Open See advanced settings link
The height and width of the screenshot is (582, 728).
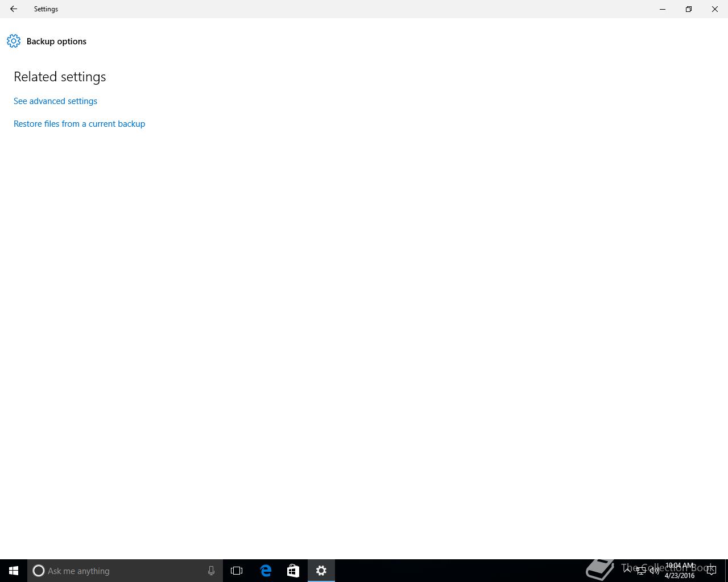pyautogui.click(x=55, y=101)
